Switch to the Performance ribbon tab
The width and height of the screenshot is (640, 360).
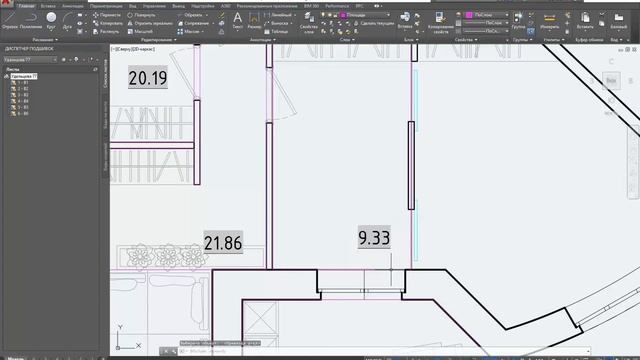[337, 6]
